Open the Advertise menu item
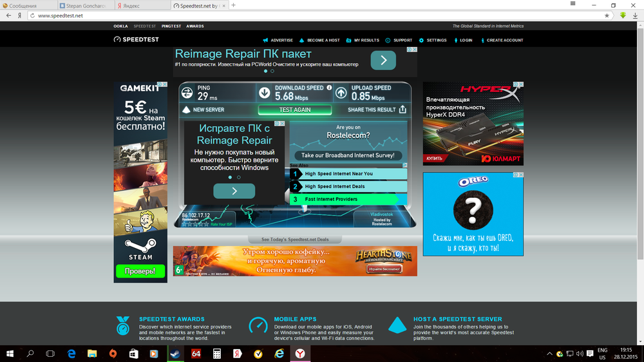This screenshot has width=644, height=362. click(278, 41)
